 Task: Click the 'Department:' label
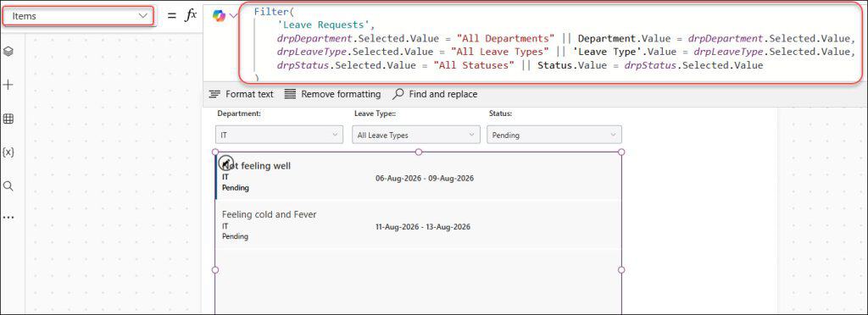(x=239, y=113)
